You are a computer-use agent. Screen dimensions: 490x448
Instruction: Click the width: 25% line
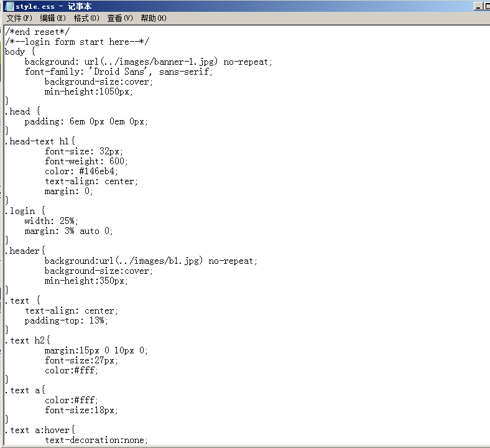pos(52,221)
